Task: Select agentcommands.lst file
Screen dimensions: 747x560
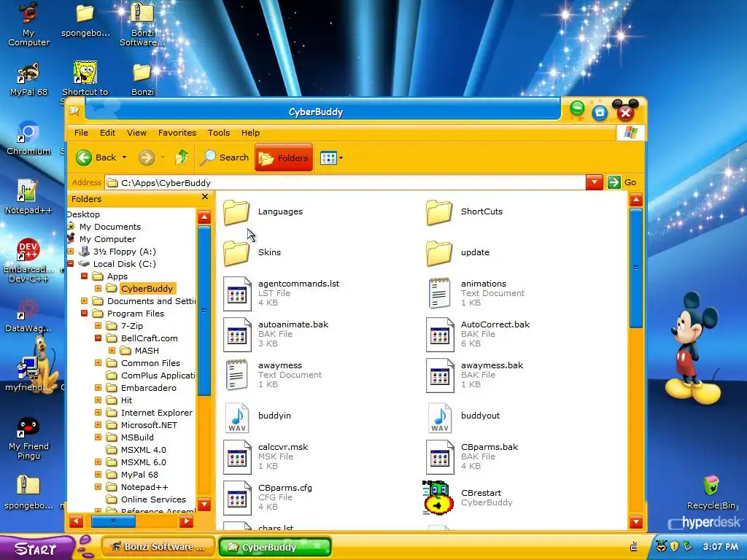Action: (281, 293)
